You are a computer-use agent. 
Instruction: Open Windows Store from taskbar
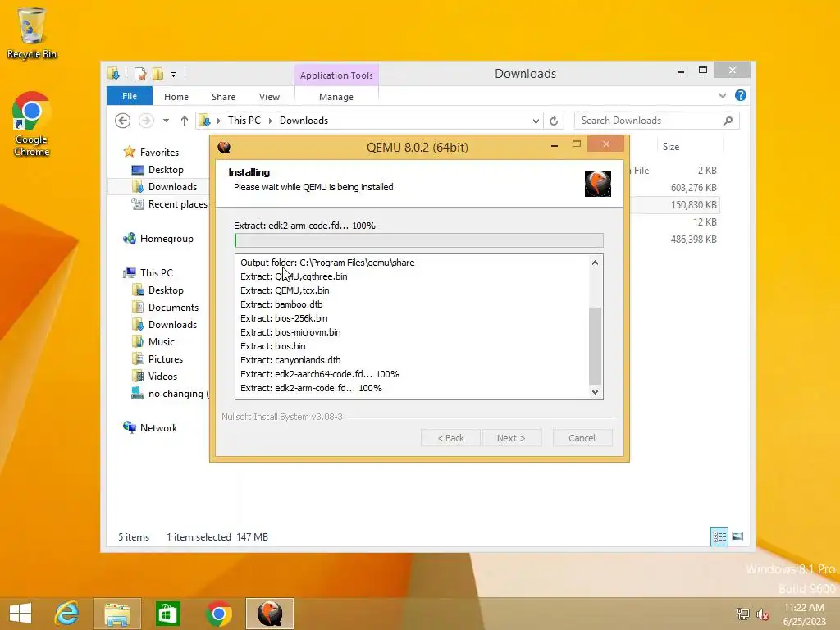click(x=167, y=614)
